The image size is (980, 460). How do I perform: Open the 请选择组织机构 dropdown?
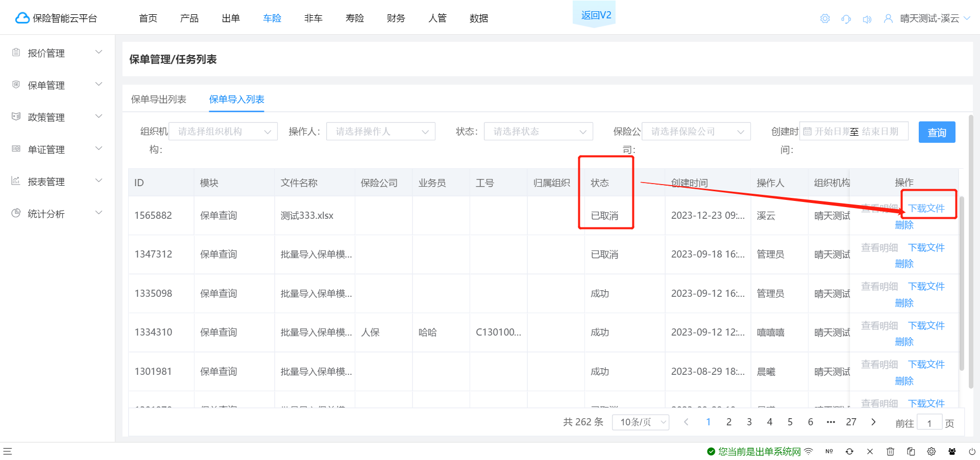tap(223, 132)
